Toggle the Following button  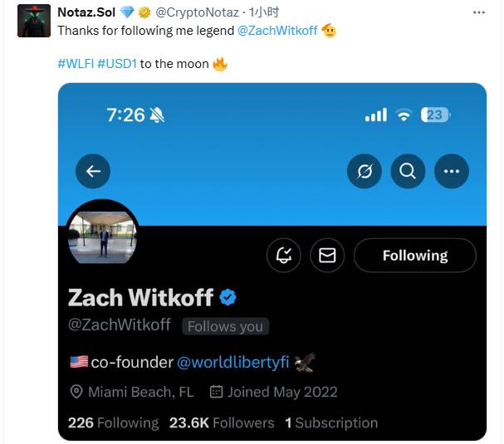point(415,256)
